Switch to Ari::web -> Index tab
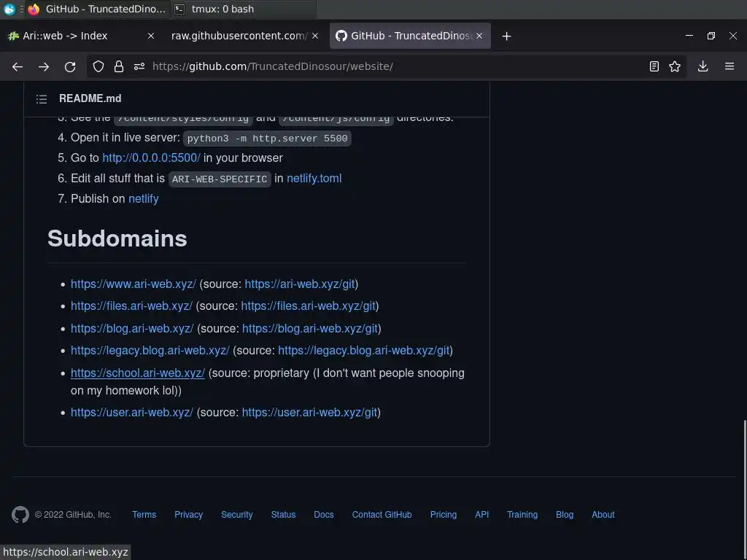The width and height of the screenshot is (747, 560). [x=81, y=36]
